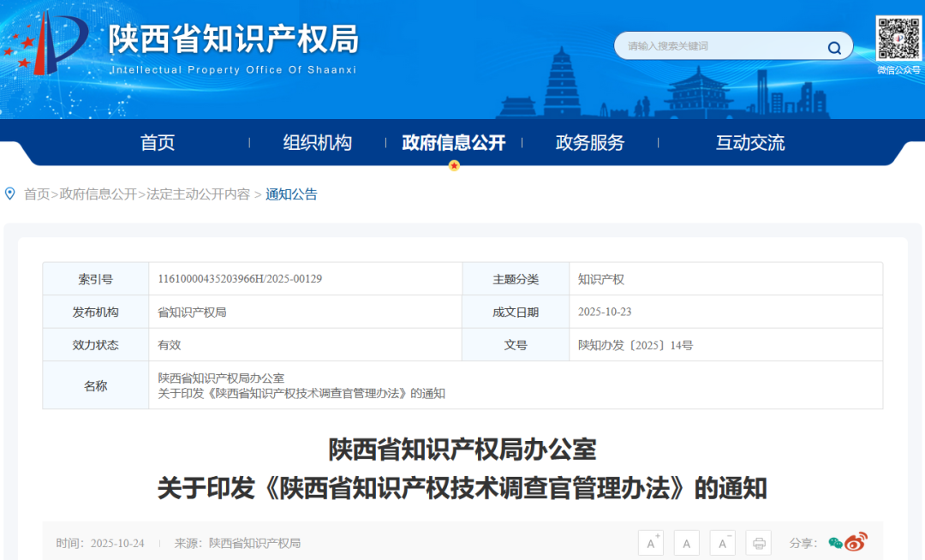Increase font size with A+ button
Screen dimensions: 925x560
(651, 543)
